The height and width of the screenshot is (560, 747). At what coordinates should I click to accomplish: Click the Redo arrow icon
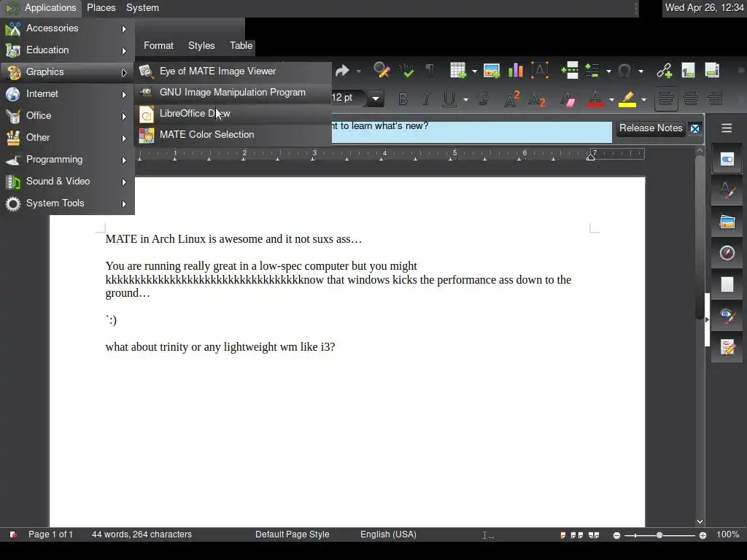(342, 71)
